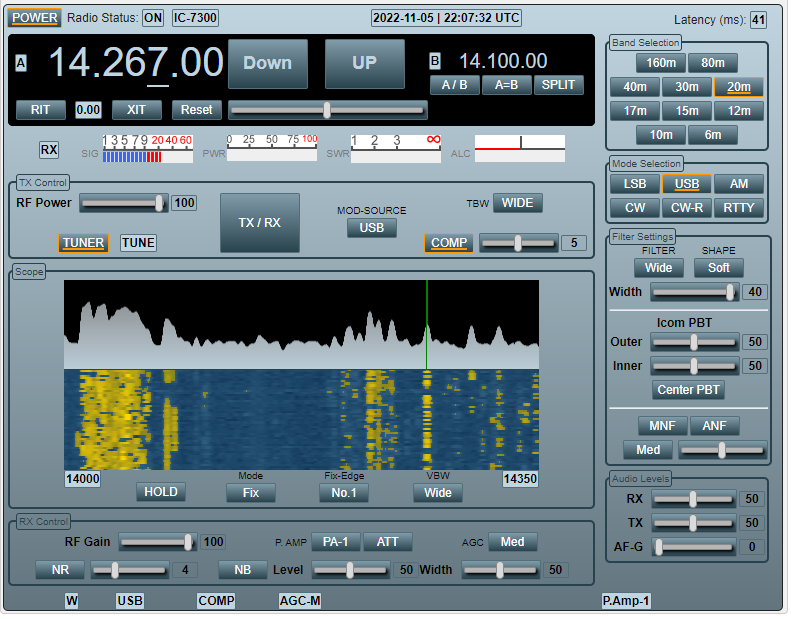The width and height of the screenshot is (791, 619).
Task: Click the TX / RX button
Action: coord(261,223)
